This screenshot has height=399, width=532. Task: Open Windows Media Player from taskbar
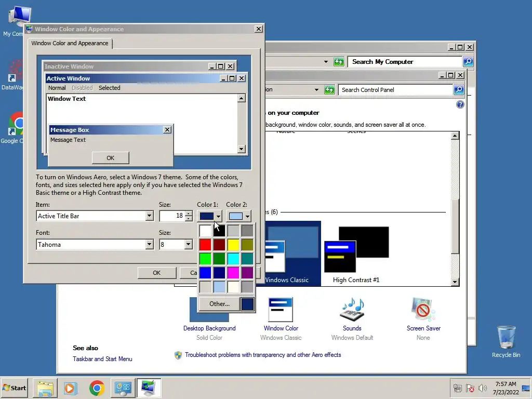pos(71,388)
